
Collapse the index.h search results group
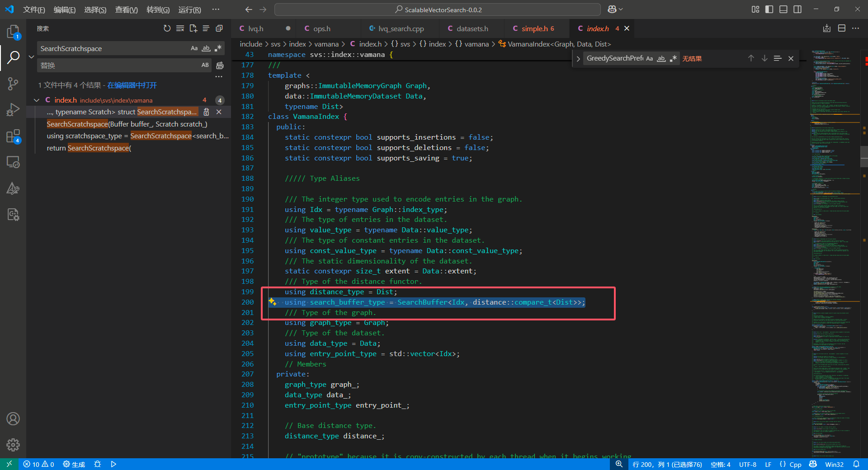coord(37,100)
